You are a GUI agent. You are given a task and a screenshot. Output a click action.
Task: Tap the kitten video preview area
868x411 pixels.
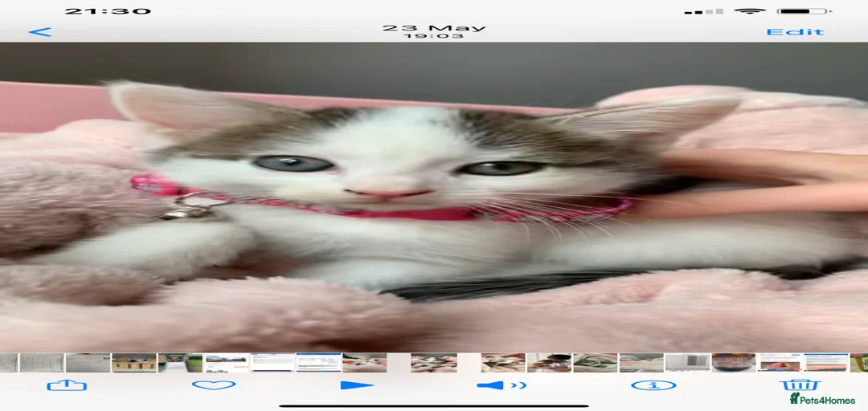434,197
